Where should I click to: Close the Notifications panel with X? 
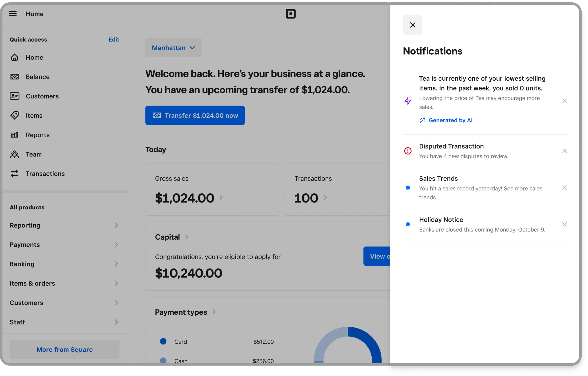pyautogui.click(x=412, y=25)
